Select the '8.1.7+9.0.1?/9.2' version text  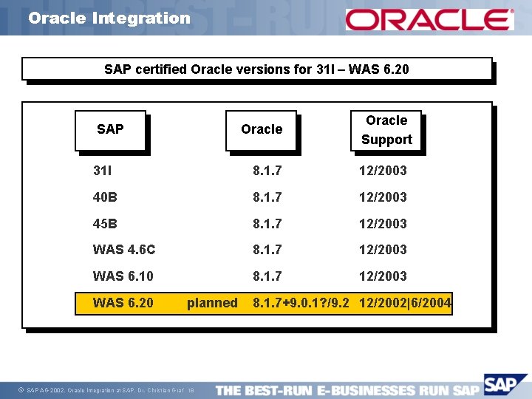[x=301, y=302]
